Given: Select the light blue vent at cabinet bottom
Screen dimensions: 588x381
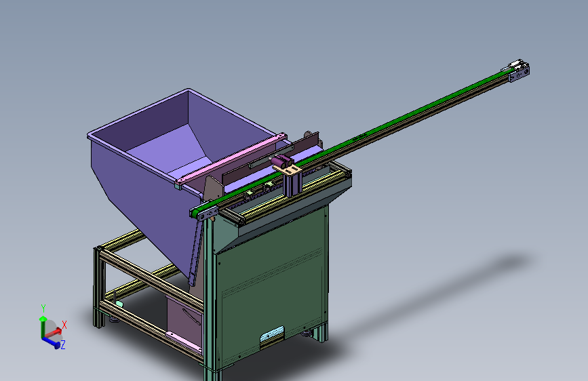Looking at the screenshot, I should point(272,334).
